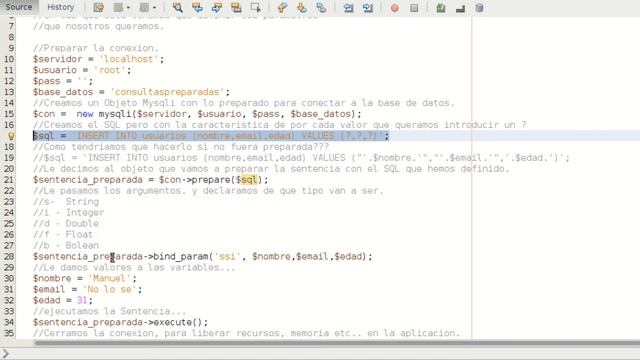Image resolution: width=640 pixels, height=360 pixels.
Task: Click the '//Preparar la conexion.' comment
Action: tap(96, 48)
